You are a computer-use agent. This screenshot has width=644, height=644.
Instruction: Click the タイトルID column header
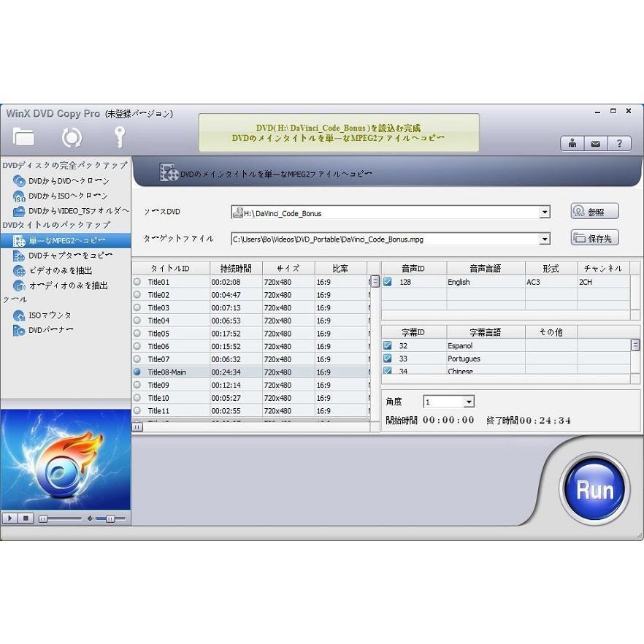170,268
